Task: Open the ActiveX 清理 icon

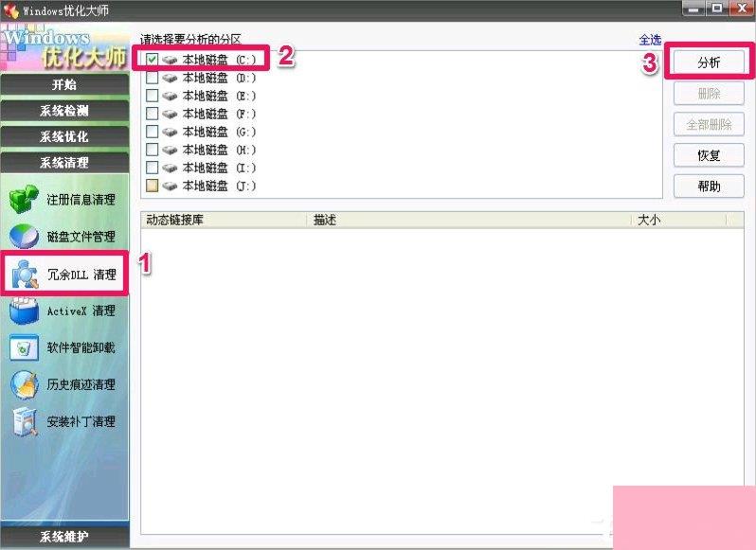Action: click(x=24, y=311)
